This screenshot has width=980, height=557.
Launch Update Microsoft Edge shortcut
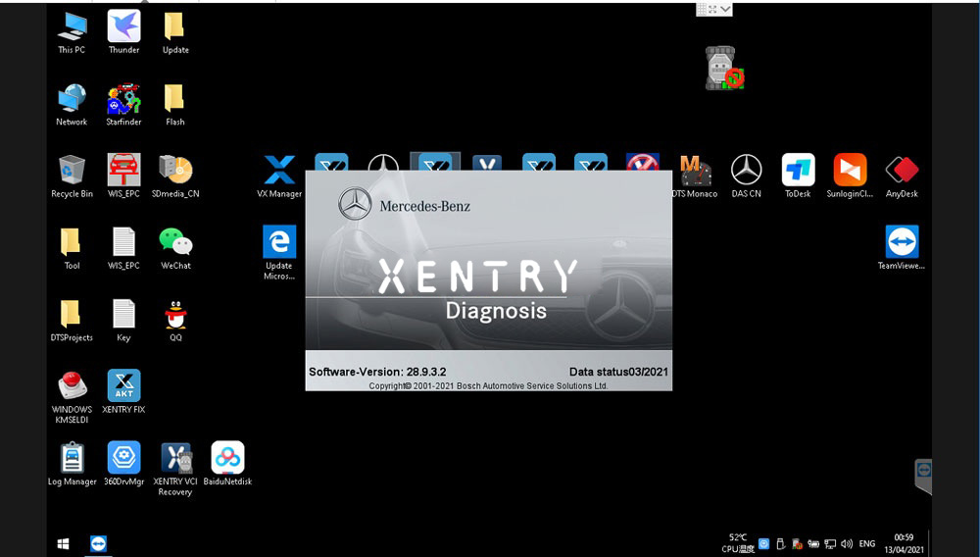[279, 253]
